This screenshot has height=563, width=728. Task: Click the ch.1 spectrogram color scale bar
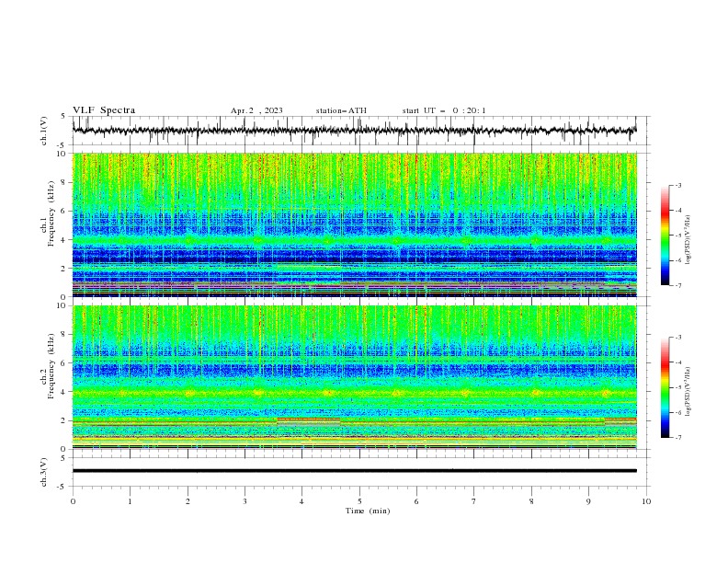click(x=665, y=236)
